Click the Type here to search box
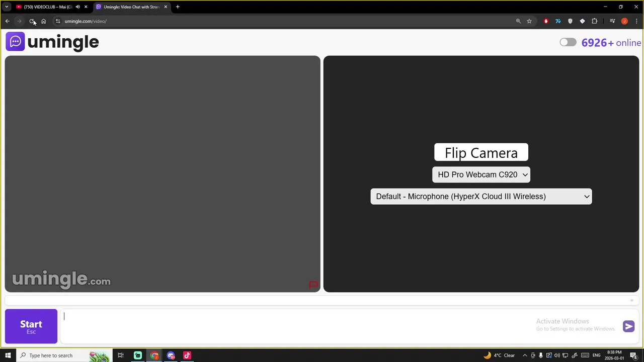This screenshot has height=362, width=644. click(x=63, y=355)
